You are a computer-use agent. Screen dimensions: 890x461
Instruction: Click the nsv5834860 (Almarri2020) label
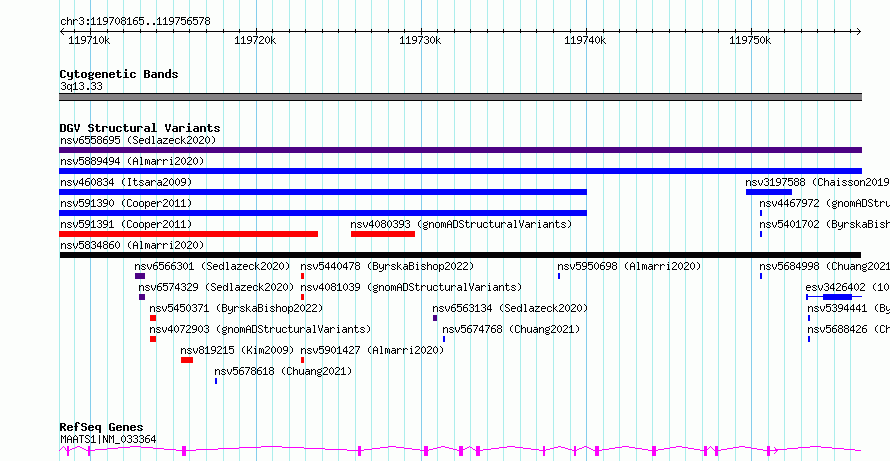(x=132, y=245)
